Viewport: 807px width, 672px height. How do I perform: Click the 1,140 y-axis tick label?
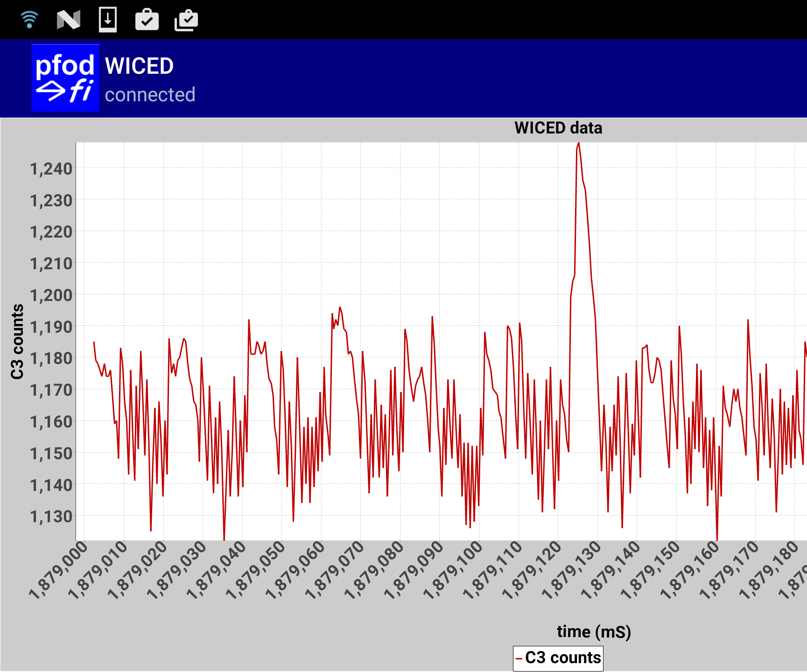[x=51, y=485]
